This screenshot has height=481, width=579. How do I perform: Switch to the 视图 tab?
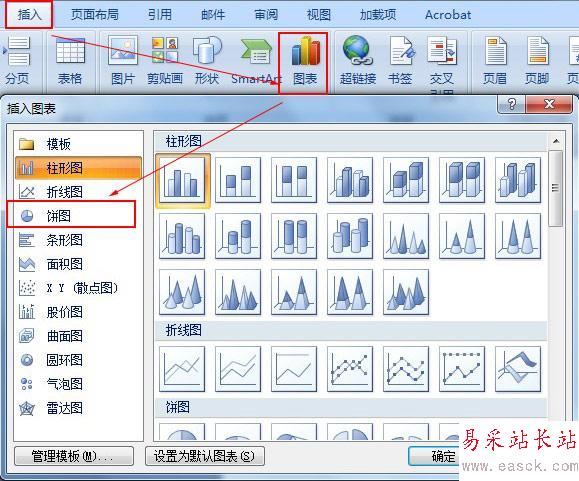tap(319, 15)
